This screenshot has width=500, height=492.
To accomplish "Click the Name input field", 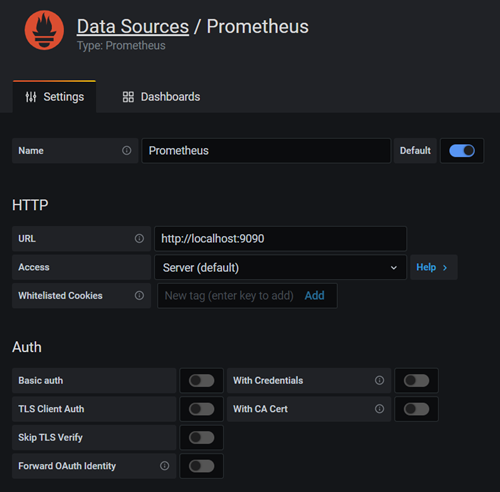I will pyautogui.click(x=266, y=151).
